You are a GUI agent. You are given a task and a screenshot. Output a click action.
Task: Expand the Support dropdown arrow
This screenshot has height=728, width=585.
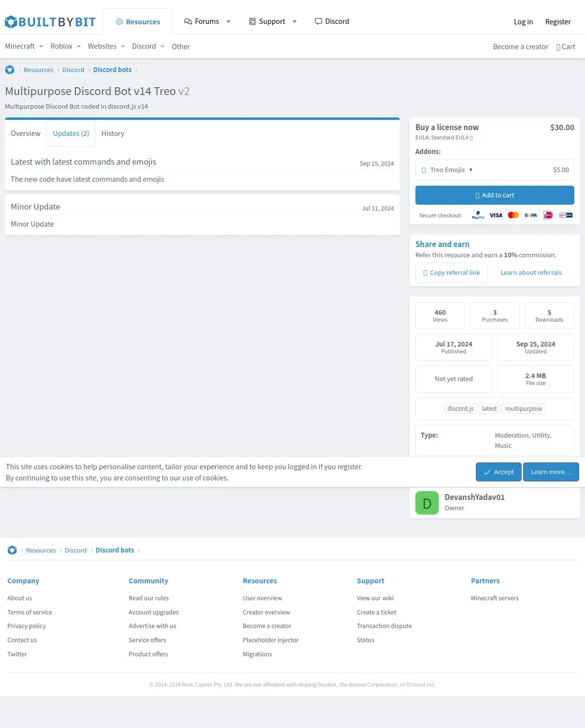pos(294,21)
